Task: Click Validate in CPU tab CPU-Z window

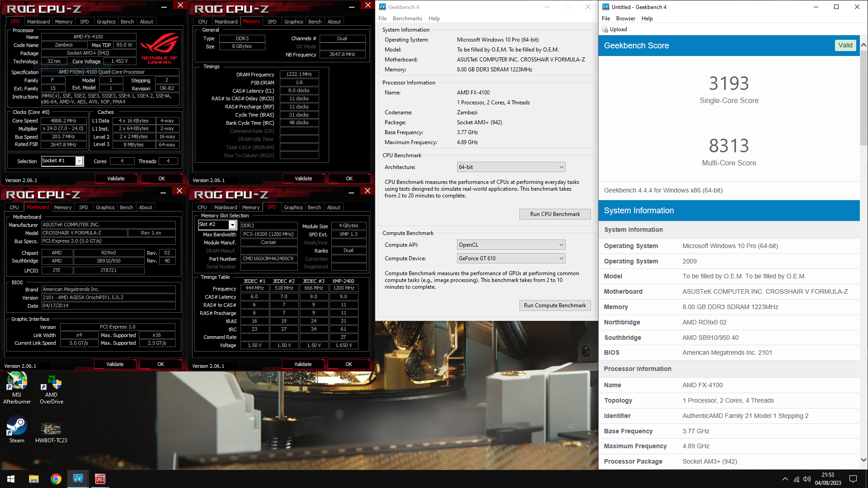Action: (x=116, y=178)
